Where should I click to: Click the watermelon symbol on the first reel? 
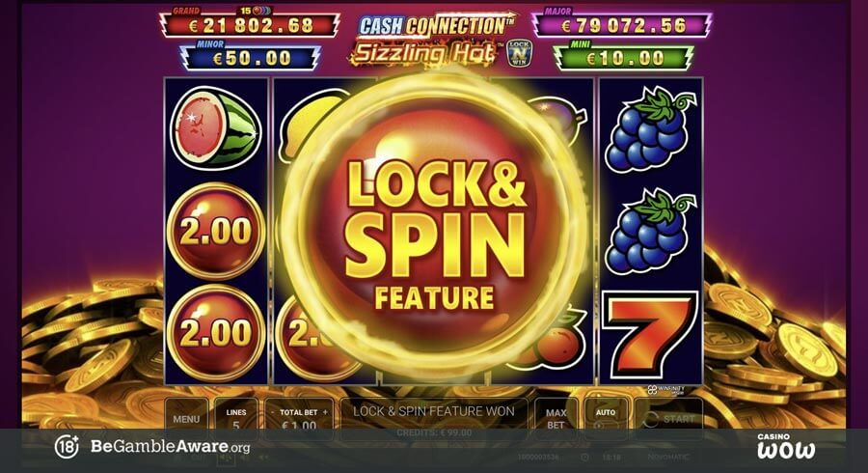click(x=215, y=128)
